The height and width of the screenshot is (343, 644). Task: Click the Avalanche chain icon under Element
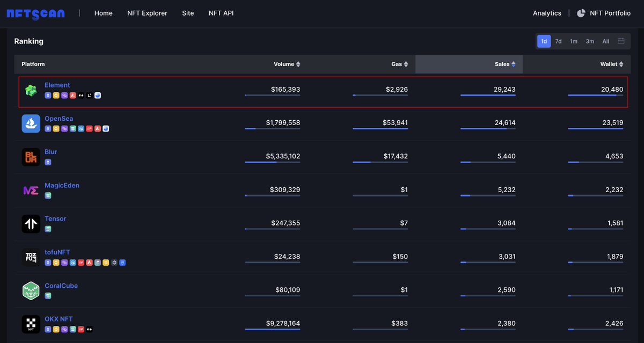[x=72, y=96]
